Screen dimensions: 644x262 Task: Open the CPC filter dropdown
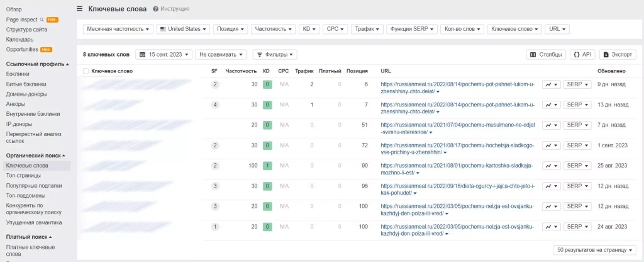[x=335, y=29]
